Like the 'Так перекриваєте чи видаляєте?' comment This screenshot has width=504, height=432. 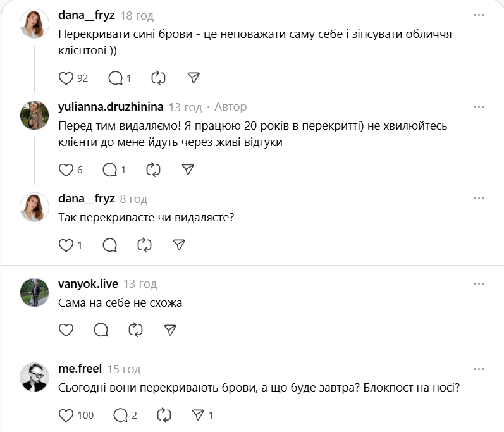66,245
